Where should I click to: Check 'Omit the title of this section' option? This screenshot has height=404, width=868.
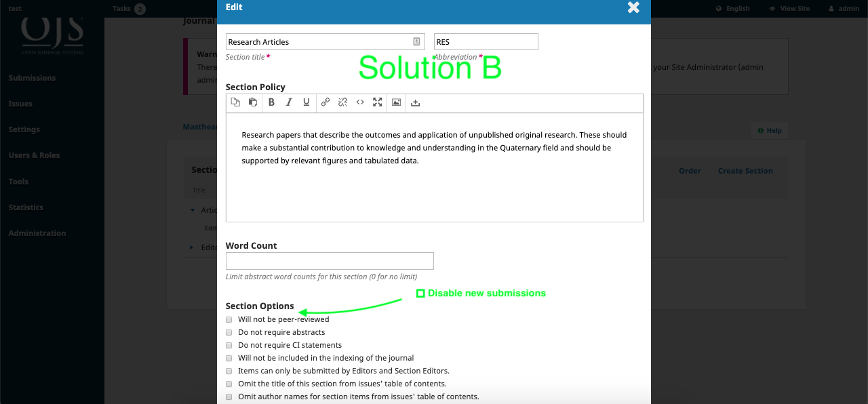coord(229,384)
